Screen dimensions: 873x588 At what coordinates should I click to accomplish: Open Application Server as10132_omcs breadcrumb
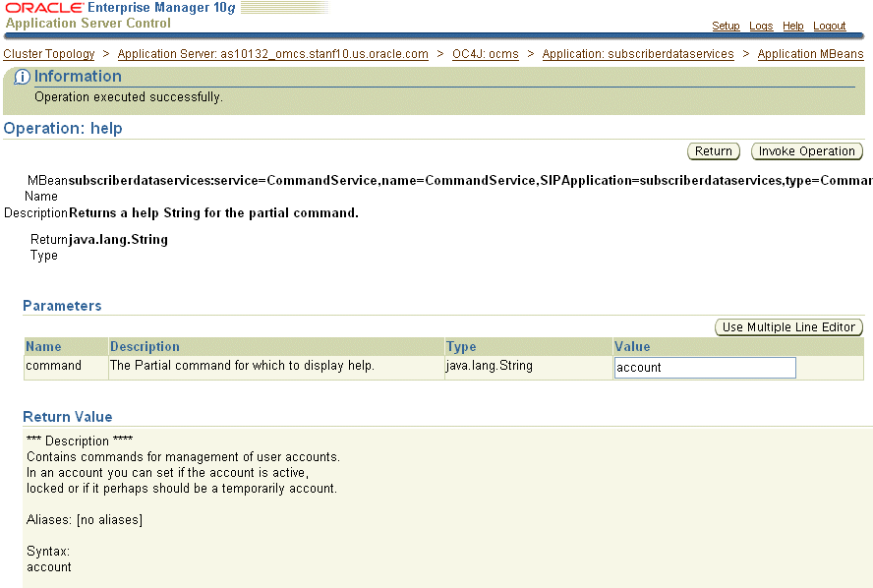point(273,54)
